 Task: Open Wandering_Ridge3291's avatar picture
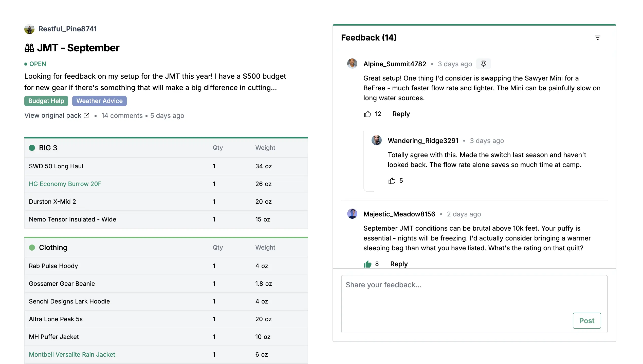376,140
